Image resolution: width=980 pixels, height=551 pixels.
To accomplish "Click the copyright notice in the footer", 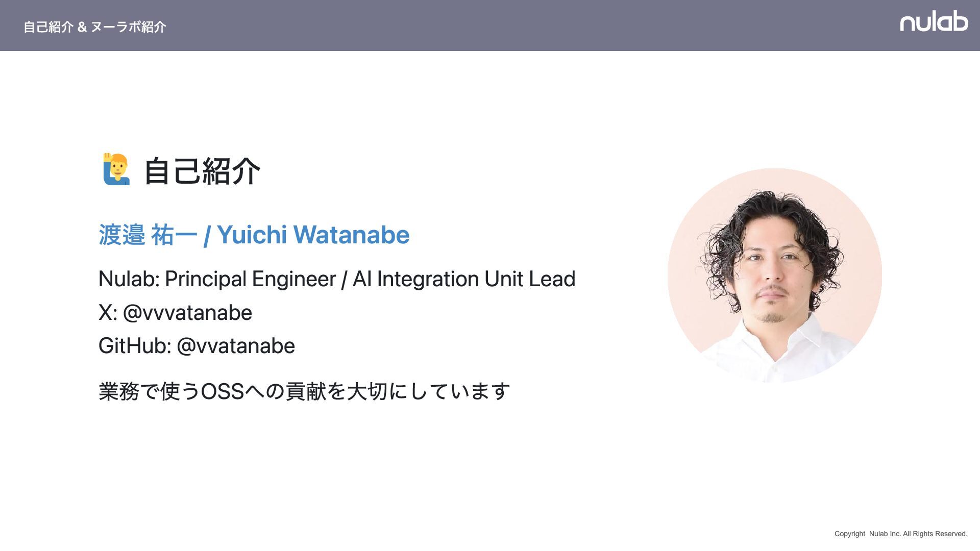I will point(900,534).
